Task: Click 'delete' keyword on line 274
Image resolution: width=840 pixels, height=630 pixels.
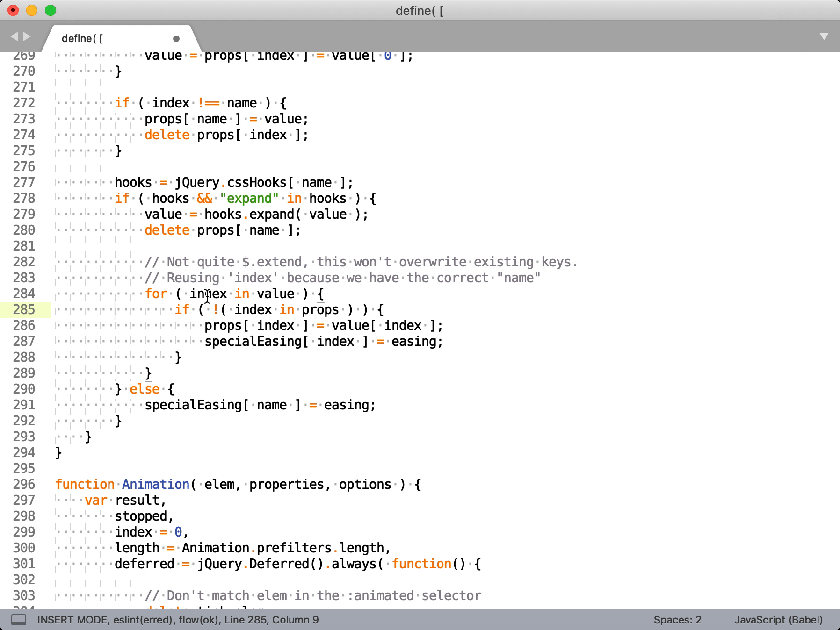Action: tap(167, 135)
